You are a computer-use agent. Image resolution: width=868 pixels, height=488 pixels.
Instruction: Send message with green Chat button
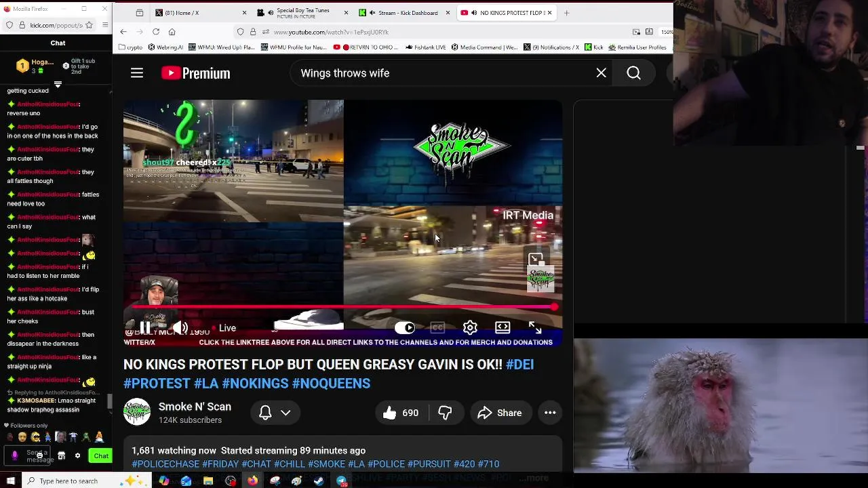pos(100,456)
